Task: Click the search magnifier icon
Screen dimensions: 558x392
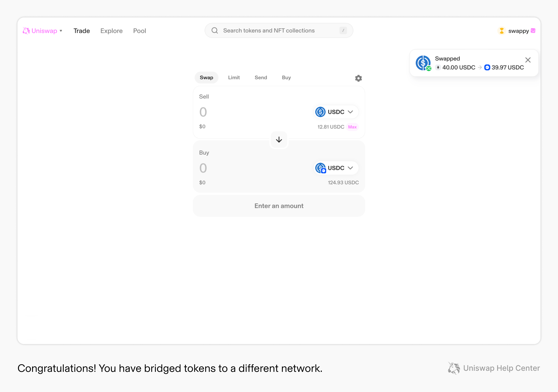Action: coord(215,30)
